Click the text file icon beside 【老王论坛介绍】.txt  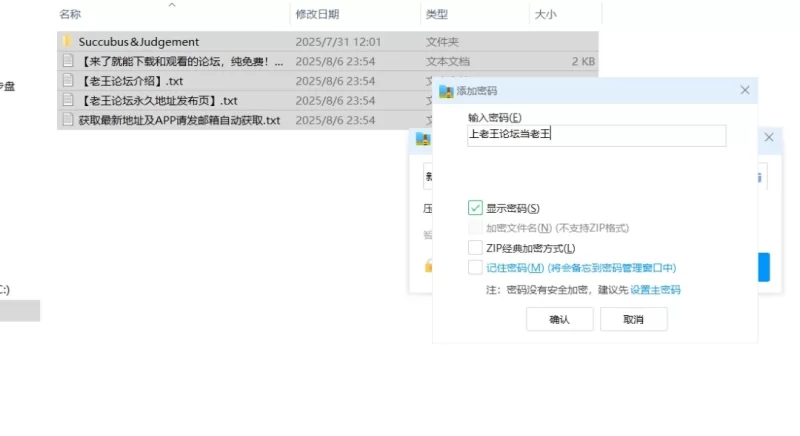pos(67,81)
